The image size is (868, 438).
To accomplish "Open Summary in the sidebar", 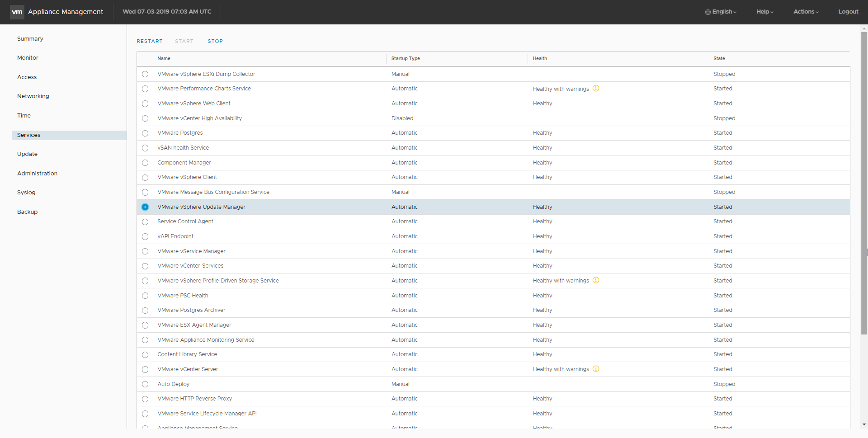I will pyautogui.click(x=30, y=39).
